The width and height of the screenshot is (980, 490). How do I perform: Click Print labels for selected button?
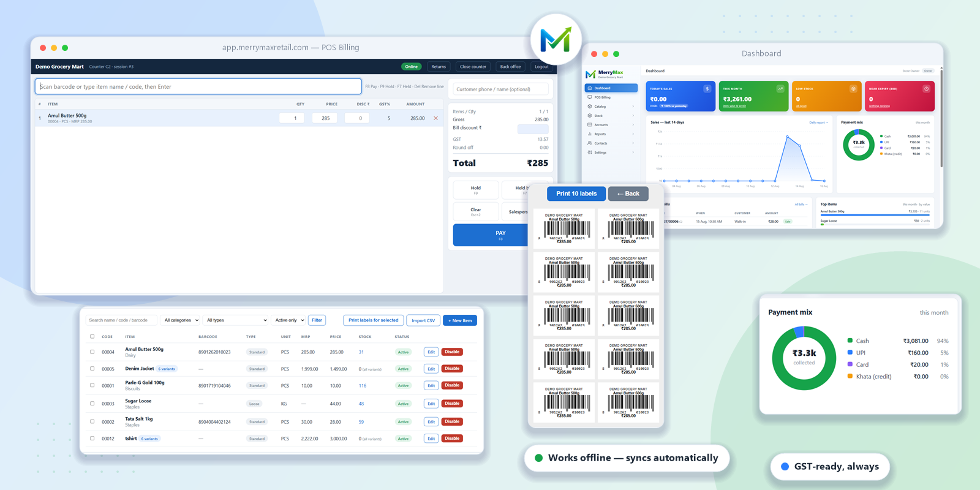tap(373, 320)
